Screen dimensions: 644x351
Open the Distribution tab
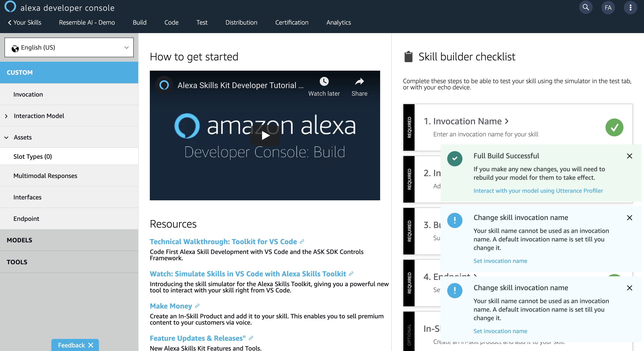tap(241, 22)
